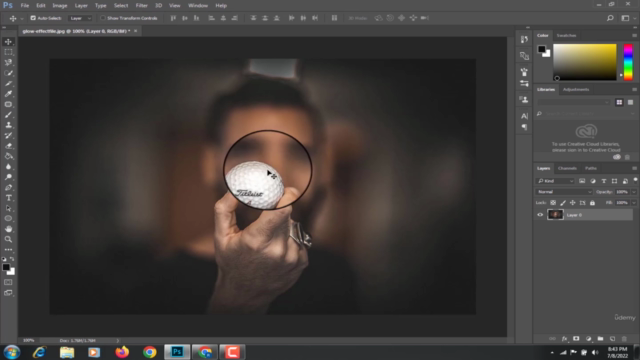640x360 pixels.
Task: Close the glow-effect document tab
Action: 136,31
